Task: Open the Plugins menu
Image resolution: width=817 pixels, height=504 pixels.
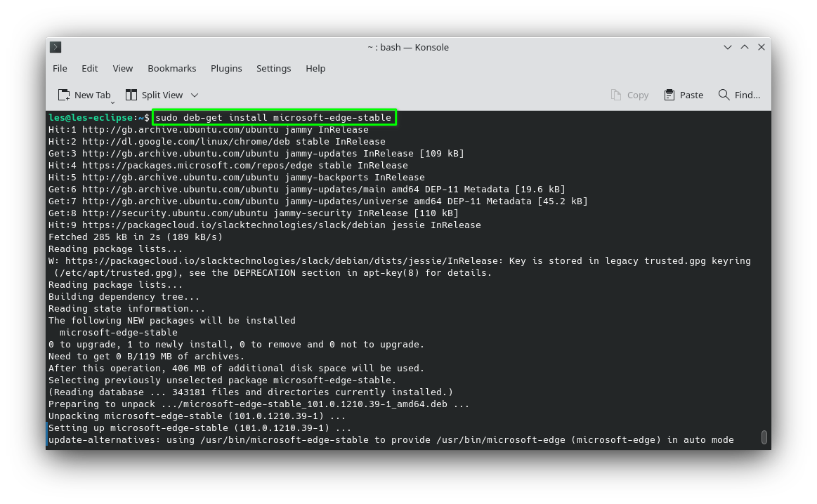Action: point(226,68)
